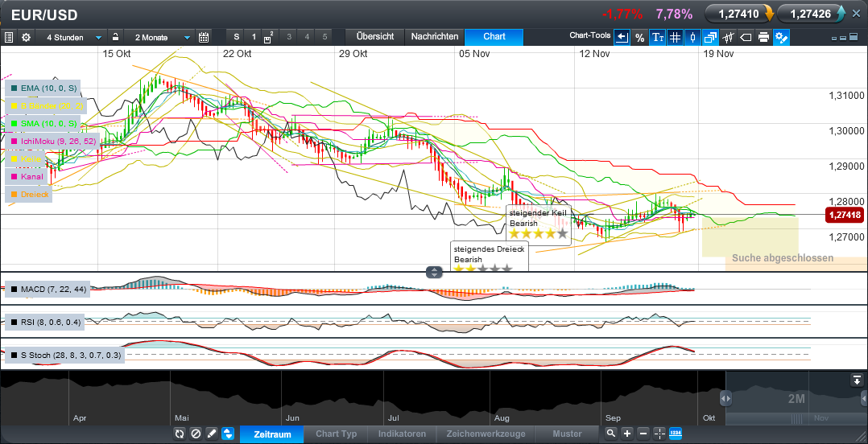
Task: Click the Kanal pattern legend
Action: [x=29, y=177]
